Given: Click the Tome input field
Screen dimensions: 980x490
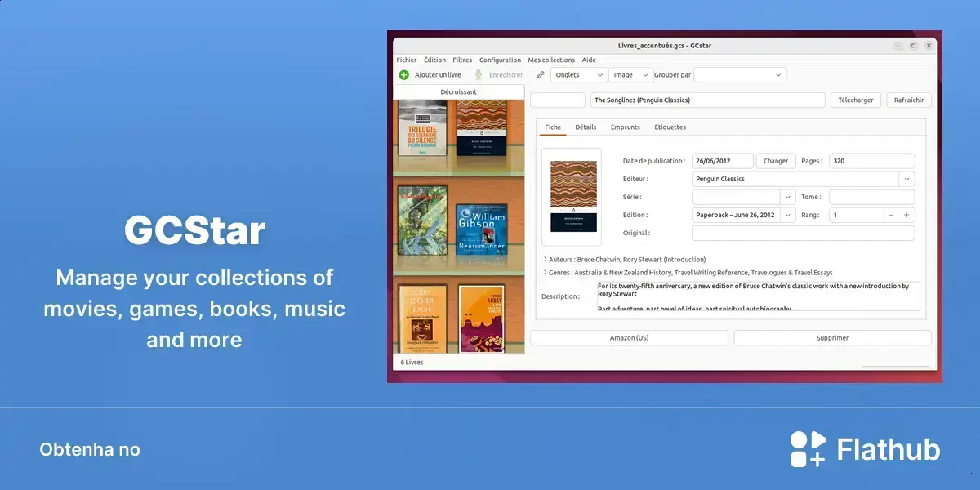Looking at the screenshot, I should [871, 197].
